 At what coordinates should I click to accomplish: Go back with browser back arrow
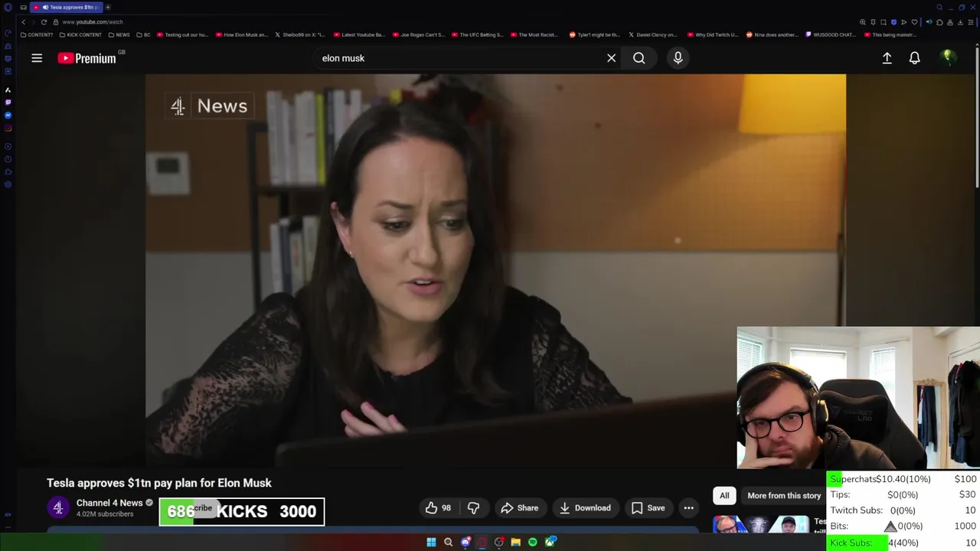[23, 22]
